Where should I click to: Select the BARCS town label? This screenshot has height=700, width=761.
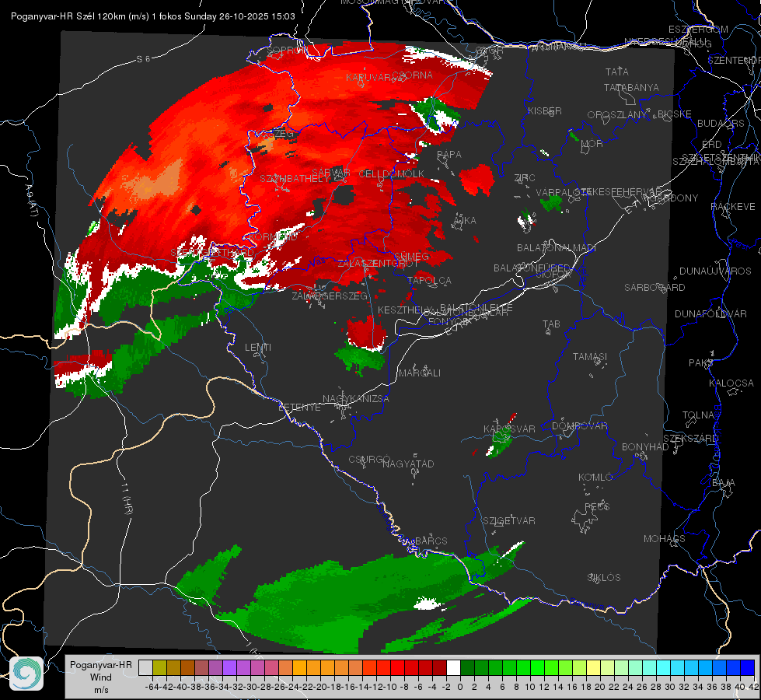(x=431, y=541)
